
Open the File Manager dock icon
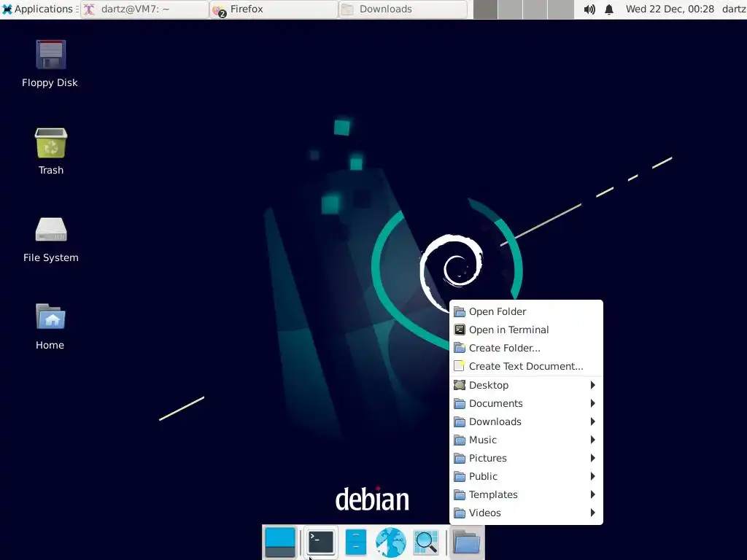355,542
